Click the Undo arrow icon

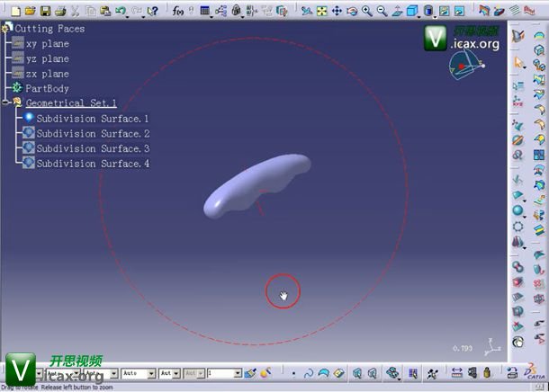pyautogui.click(x=121, y=12)
